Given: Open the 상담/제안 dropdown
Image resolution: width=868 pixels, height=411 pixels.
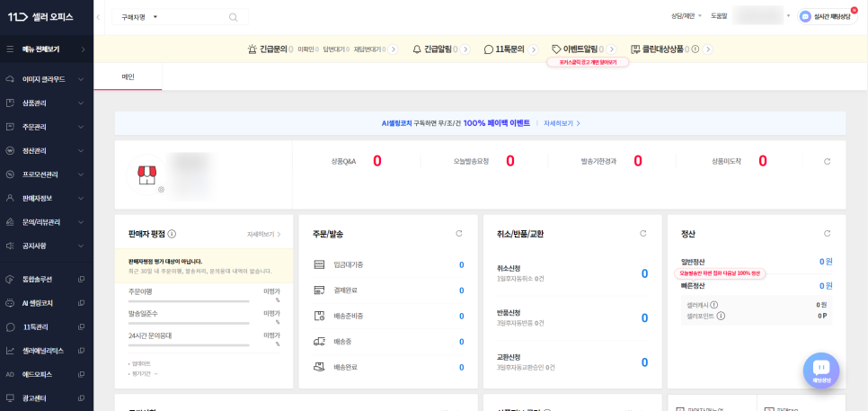Looking at the screenshot, I should [686, 16].
